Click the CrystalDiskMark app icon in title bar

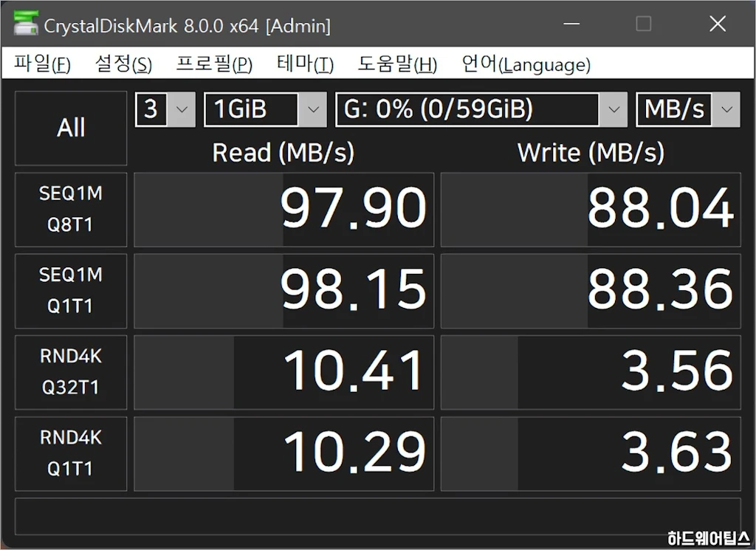click(26, 24)
